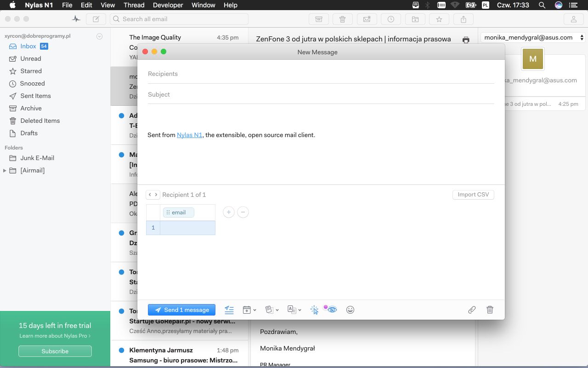
Task: Open the Sent Items folder
Action: [35, 96]
